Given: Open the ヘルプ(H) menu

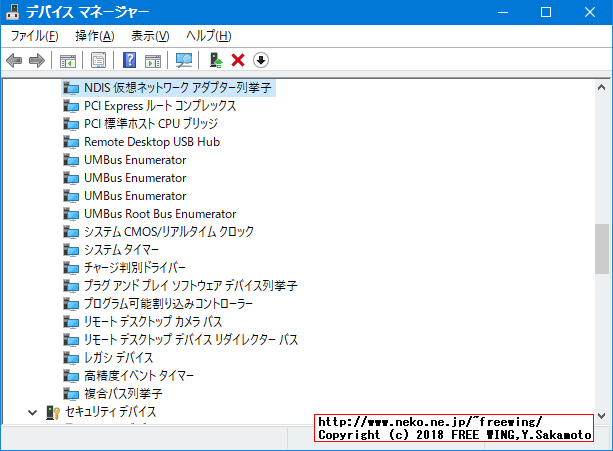Looking at the screenshot, I should (x=208, y=36).
